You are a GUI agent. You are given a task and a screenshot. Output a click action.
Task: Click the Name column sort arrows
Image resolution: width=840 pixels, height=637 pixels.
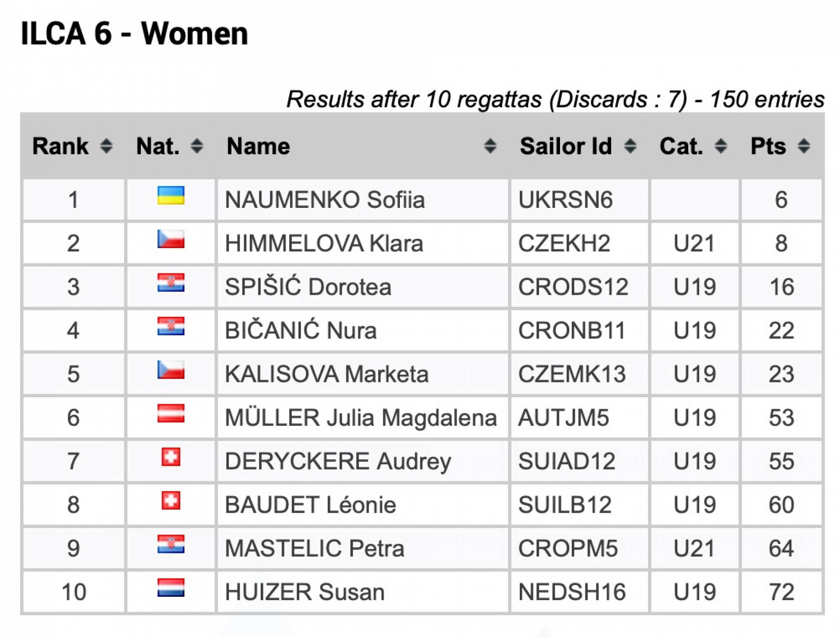[x=490, y=146]
